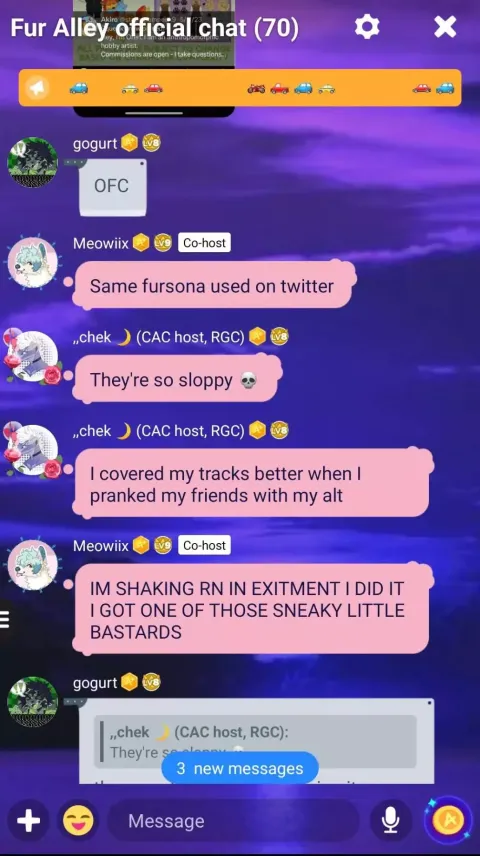This screenshot has height=856, width=480.
Task: Expand the side drawer handle at left edge
Action: pyautogui.click(x=5, y=620)
